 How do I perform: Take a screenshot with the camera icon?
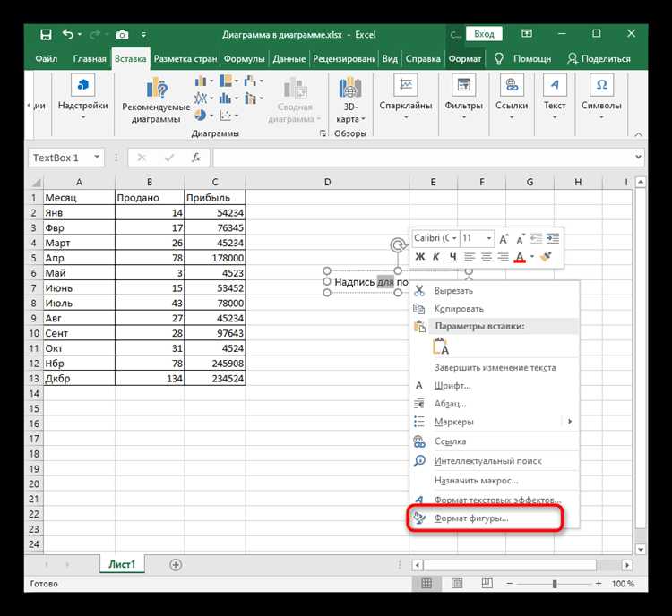click(122, 35)
